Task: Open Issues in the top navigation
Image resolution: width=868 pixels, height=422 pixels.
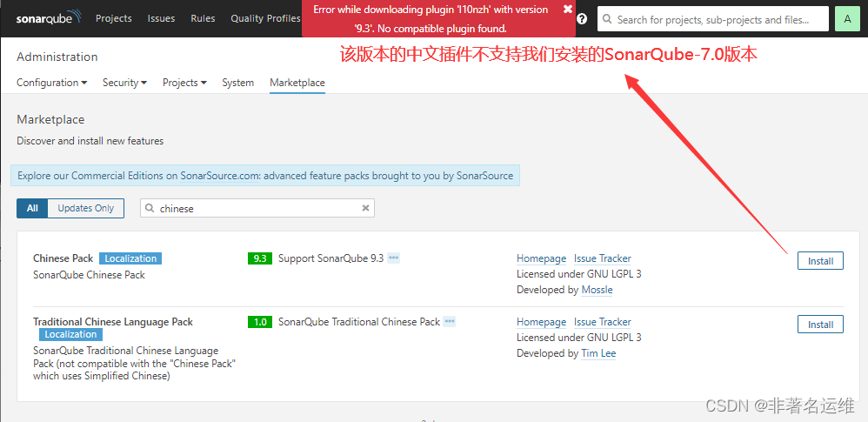Action: pos(159,18)
